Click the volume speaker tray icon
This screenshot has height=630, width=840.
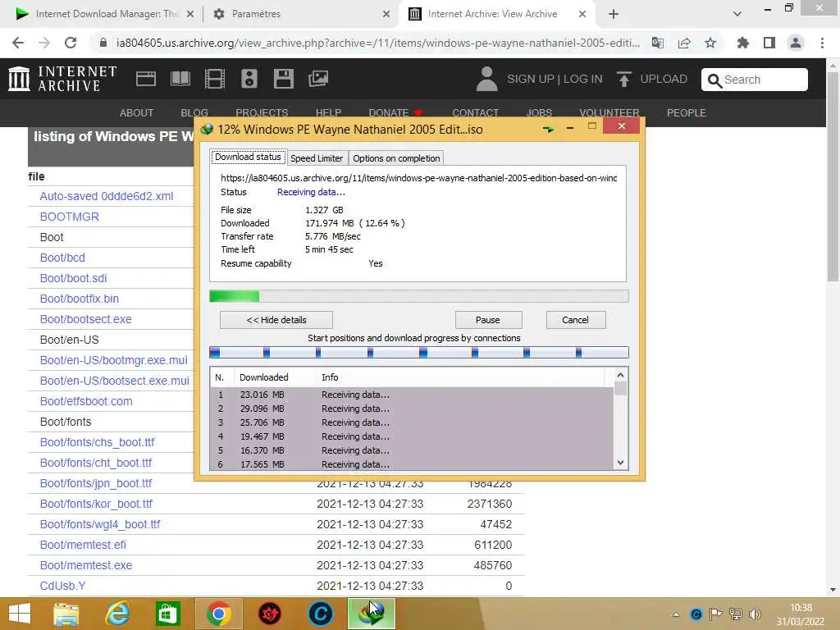756,614
